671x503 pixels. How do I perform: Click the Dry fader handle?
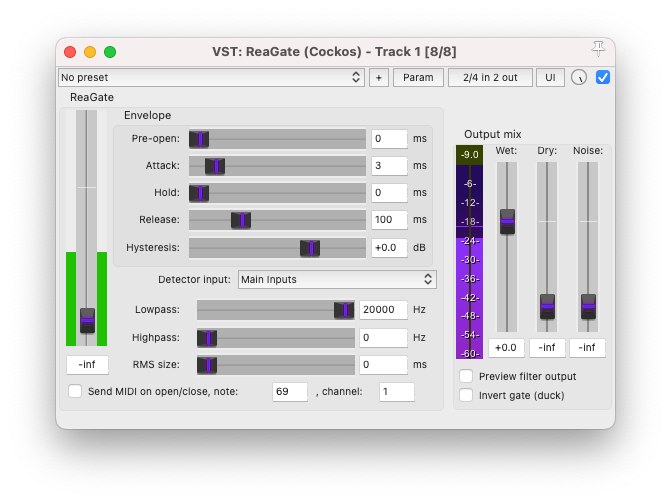click(x=547, y=307)
